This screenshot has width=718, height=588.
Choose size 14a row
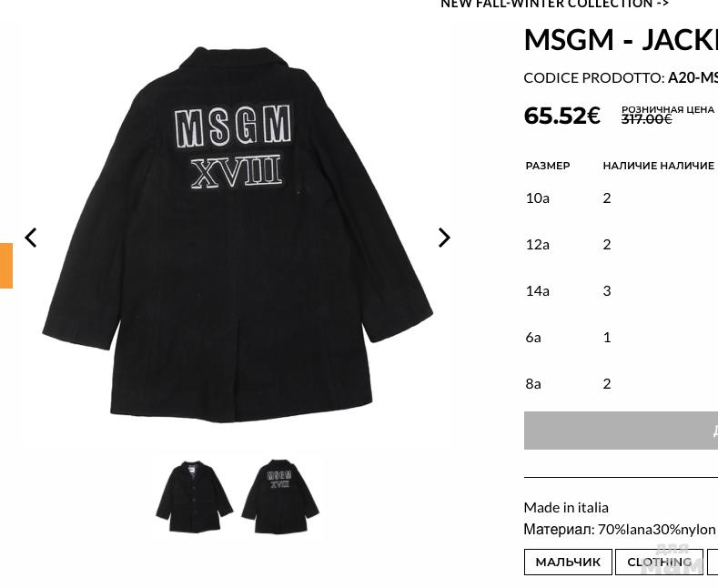coord(621,290)
